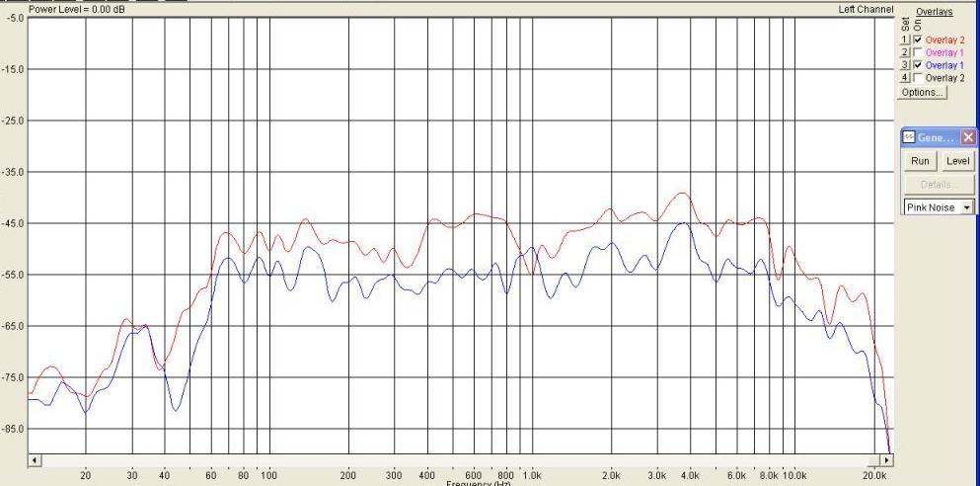Click the Generator window title icon
This screenshot has width=980, height=486.
(909, 137)
